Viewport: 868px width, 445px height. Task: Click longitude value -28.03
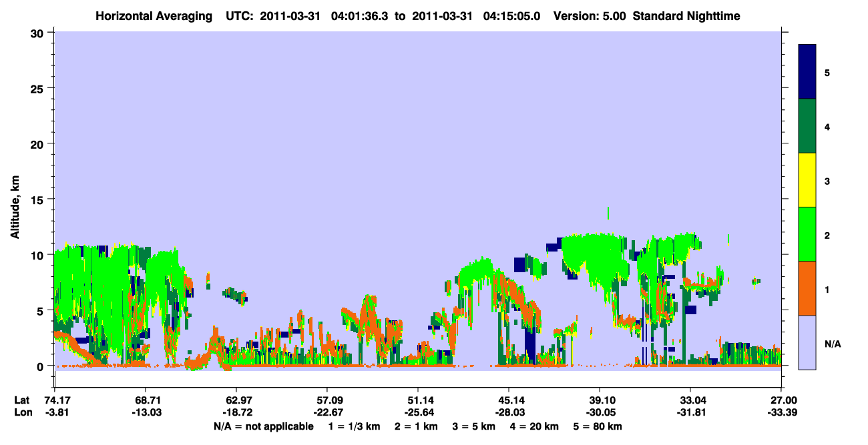(x=509, y=412)
